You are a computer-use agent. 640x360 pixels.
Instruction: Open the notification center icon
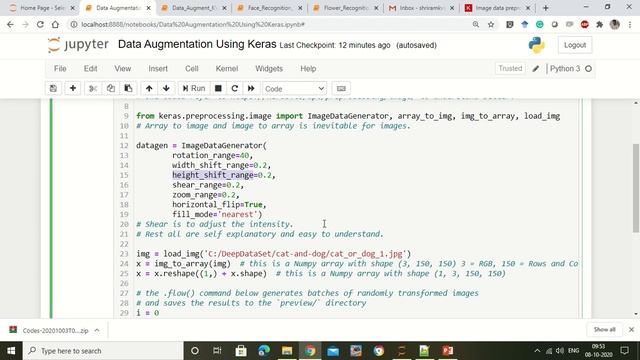click(x=624, y=351)
